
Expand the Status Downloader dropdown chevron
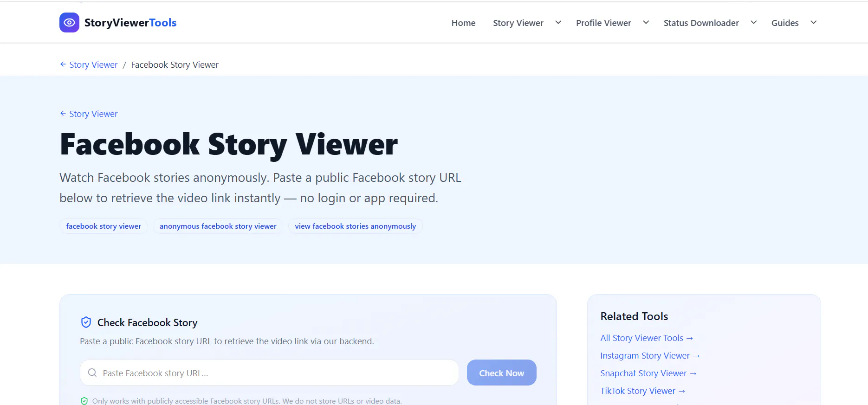(754, 22)
